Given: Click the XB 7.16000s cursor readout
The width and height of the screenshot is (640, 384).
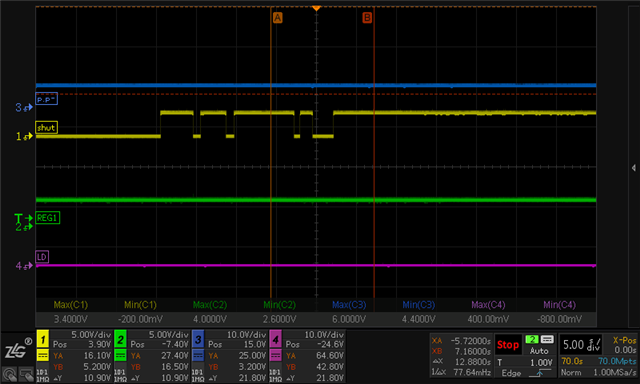Looking at the screenshot, I should (x=461, y=351).
